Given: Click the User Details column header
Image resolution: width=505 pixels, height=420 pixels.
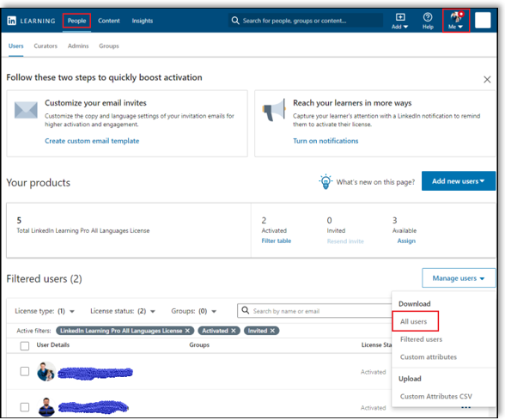Looking at the screenshot, I should (x=53, y=345).
